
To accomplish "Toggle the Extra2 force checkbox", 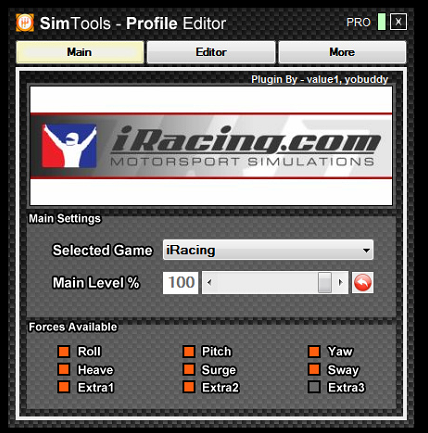I will point(189,387).
